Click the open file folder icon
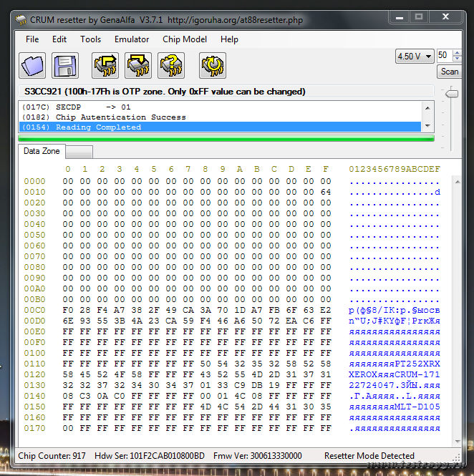 [x=32, y=66]
